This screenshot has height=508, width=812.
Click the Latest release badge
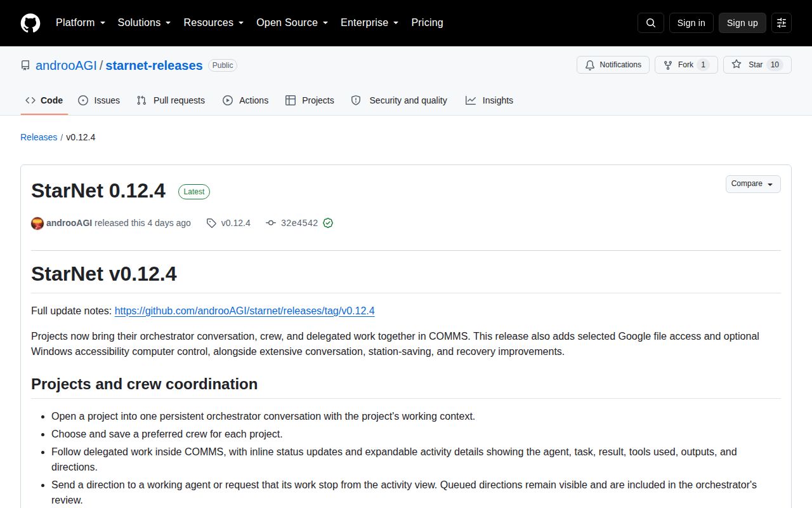(x=194, y=192)
